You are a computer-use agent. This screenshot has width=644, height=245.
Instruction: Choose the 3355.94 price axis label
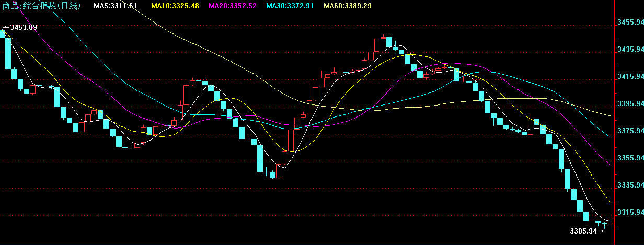tap(630, 158)
